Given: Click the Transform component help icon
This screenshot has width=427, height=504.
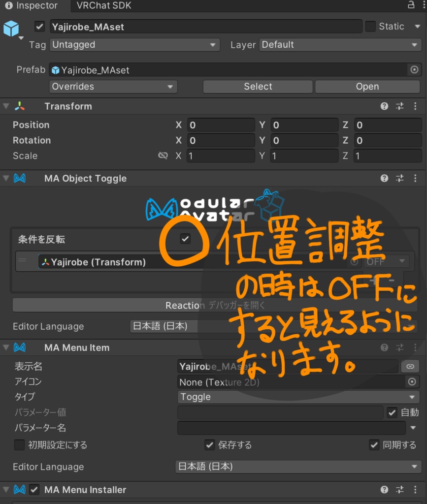Looking at the screenshot, I should 384,106.
